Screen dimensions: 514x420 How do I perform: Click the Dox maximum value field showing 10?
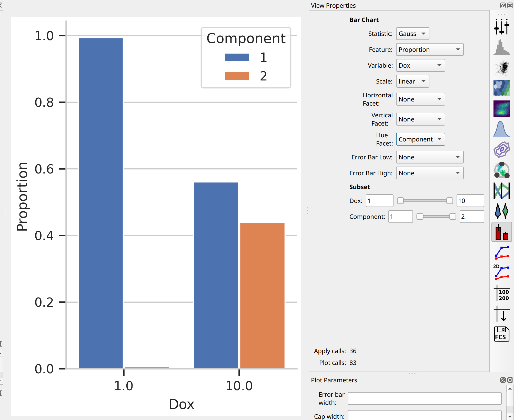[x=470, y=201]
